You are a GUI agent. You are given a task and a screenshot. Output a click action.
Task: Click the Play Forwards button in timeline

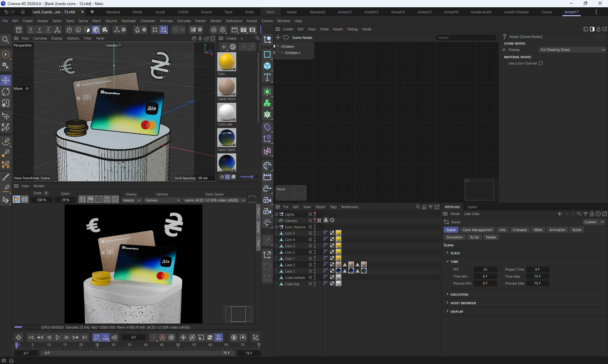point(58,337)
